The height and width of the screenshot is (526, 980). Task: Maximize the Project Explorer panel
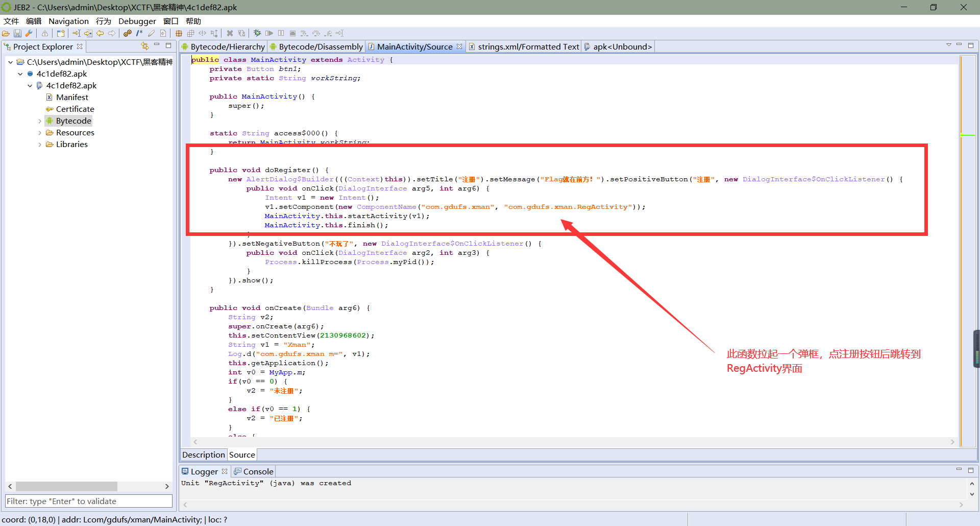point(168,45)
